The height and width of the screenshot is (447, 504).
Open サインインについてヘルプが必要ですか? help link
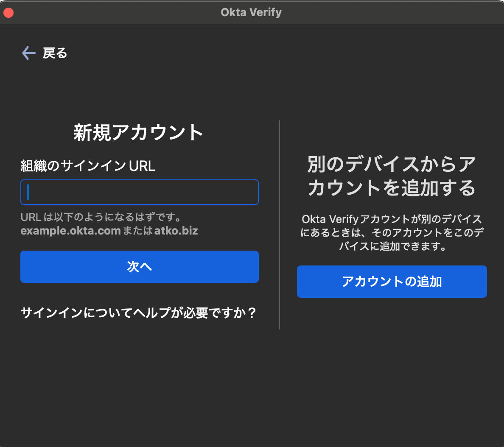click(138, 313)
